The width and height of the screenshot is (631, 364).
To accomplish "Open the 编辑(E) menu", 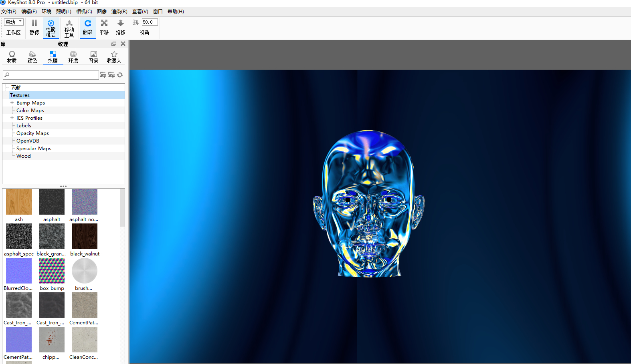I will (29, 12).
